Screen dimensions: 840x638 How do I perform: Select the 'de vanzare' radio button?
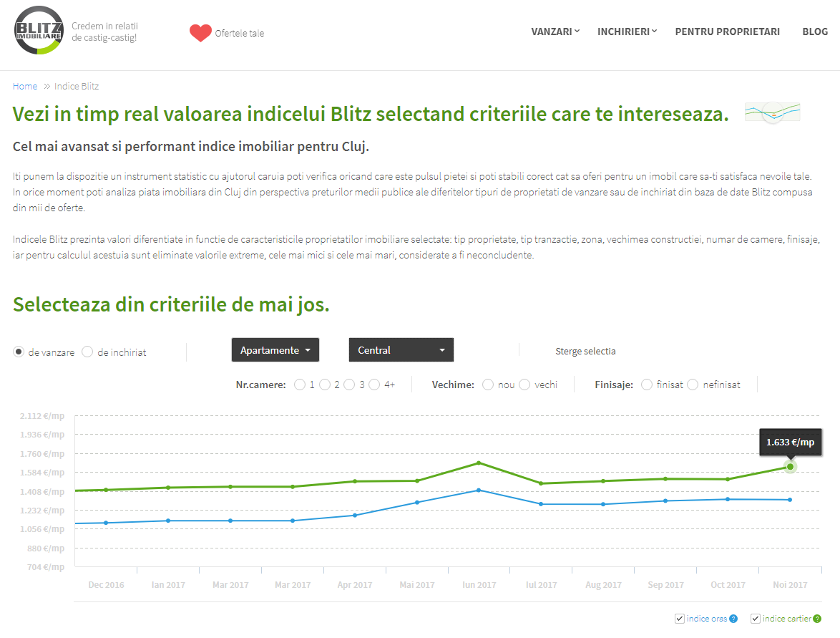(x=19, y=352)
